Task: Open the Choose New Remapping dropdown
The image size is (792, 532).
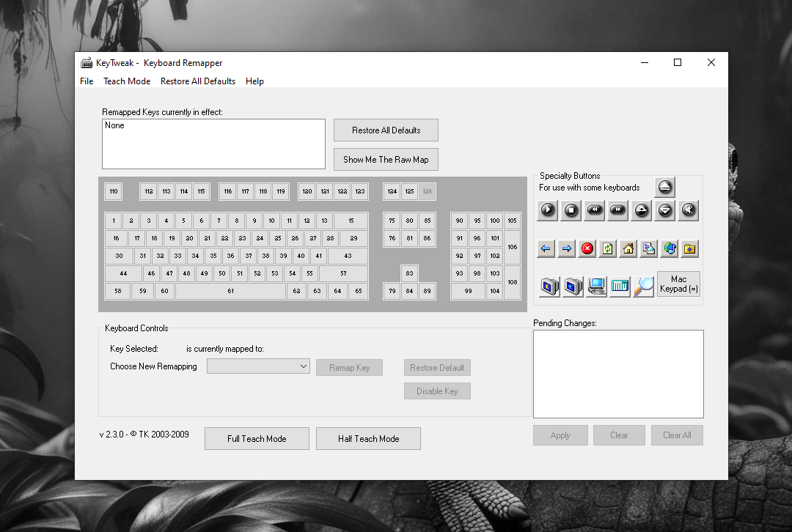Action: [x=258, y=366]
